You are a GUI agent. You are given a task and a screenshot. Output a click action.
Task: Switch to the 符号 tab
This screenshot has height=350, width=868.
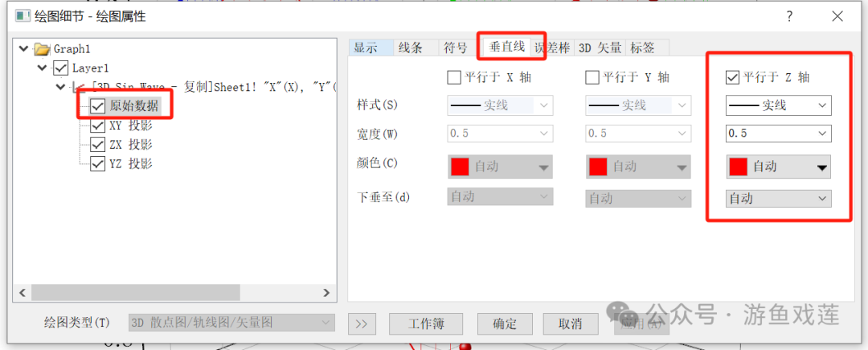(456, 48)
